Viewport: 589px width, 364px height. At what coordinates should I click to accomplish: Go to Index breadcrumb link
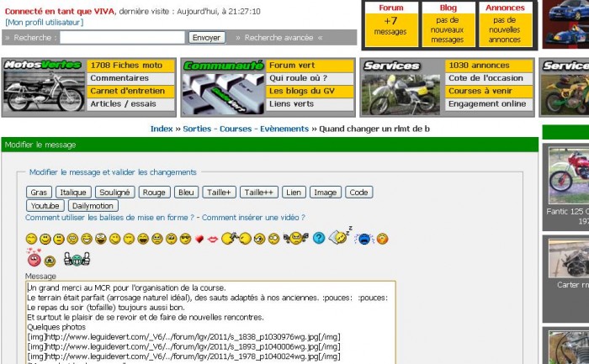(162, 129)
